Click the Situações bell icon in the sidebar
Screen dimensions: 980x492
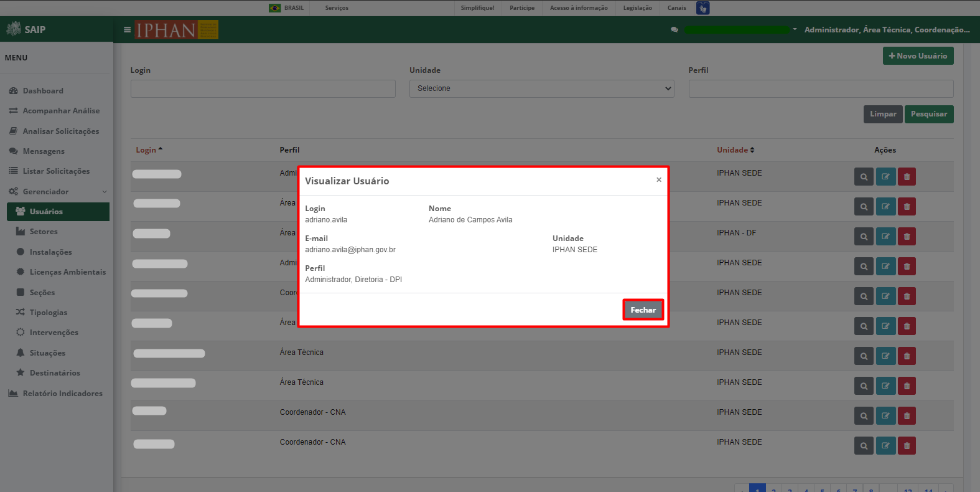tap(21, 352)
